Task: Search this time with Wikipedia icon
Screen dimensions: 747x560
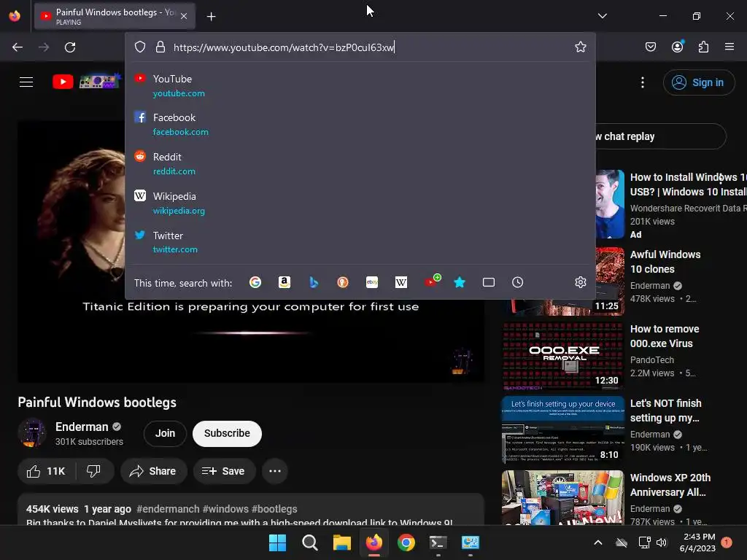Action: tap(401, 282)
